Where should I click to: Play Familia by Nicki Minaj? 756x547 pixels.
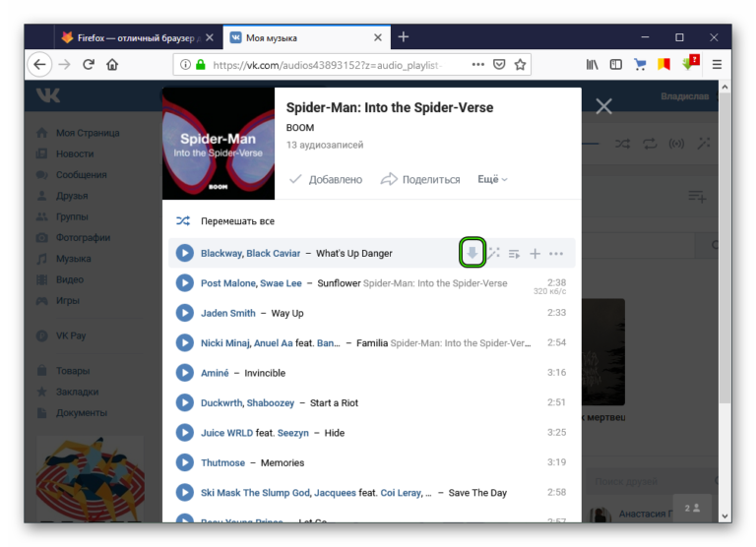pos(185,342)
